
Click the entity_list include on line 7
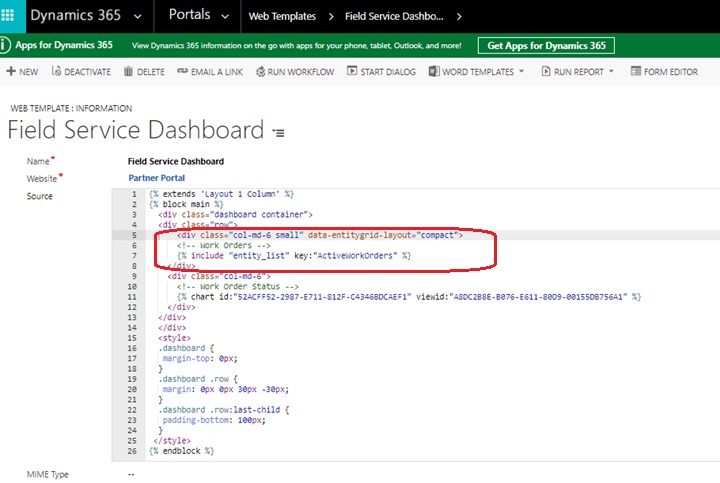coord(294,255)
